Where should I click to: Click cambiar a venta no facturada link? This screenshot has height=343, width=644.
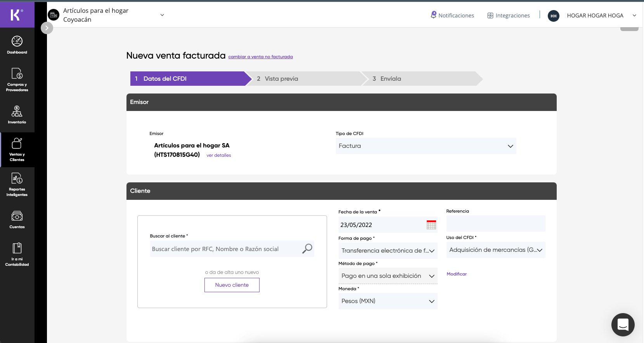pyautogui.click(x=260, y=57)
